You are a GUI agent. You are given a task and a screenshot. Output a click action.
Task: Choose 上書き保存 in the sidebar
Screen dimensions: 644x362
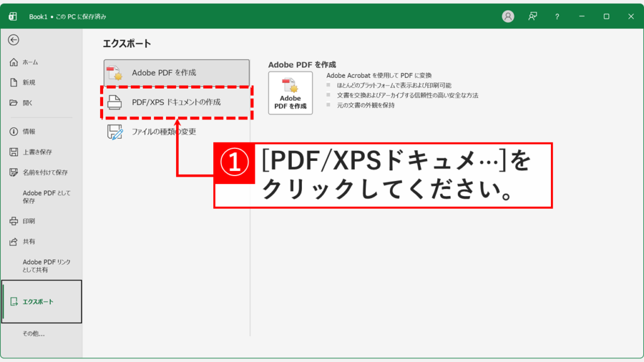pos(41,152)
